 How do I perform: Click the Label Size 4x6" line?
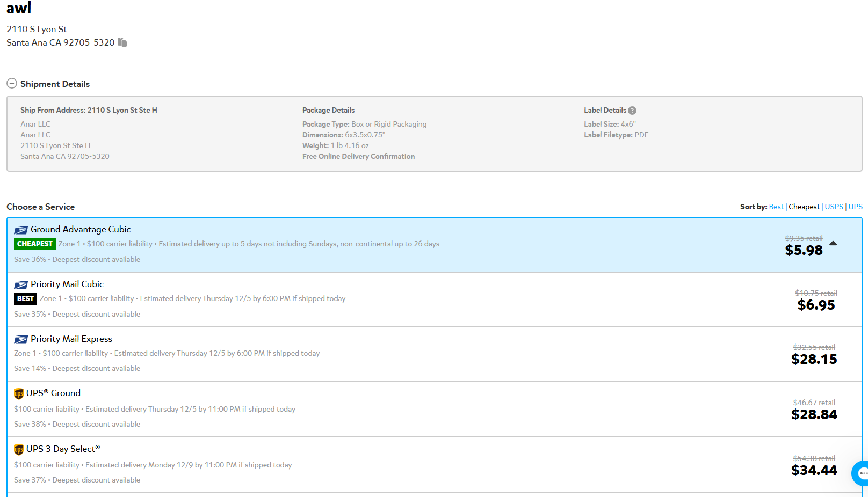click(x=610, y=124)
